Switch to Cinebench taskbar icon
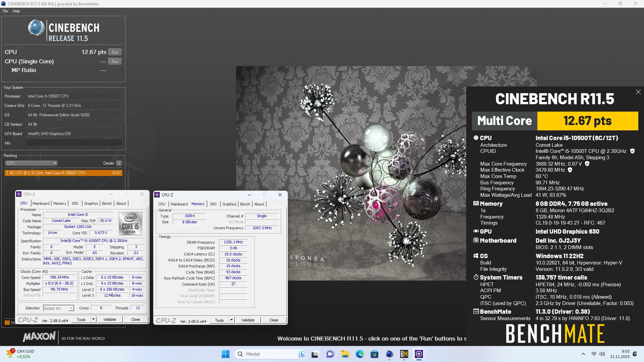The height and width of the screenshot is (362, 644). [x=389, y=354]
